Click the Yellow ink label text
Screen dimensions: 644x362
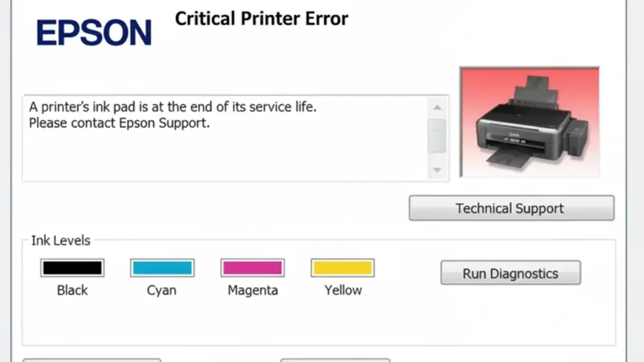[342, 290]
